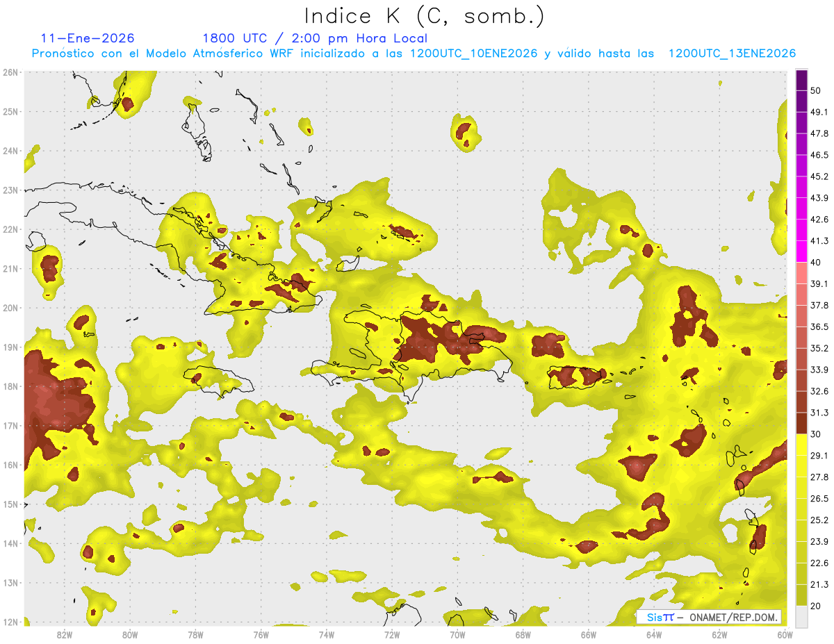This screenshot has height=644, width=834.
Task: Click the magenta colorbar swatch between 40 and 41.3
Action: (x=801, y=251)
